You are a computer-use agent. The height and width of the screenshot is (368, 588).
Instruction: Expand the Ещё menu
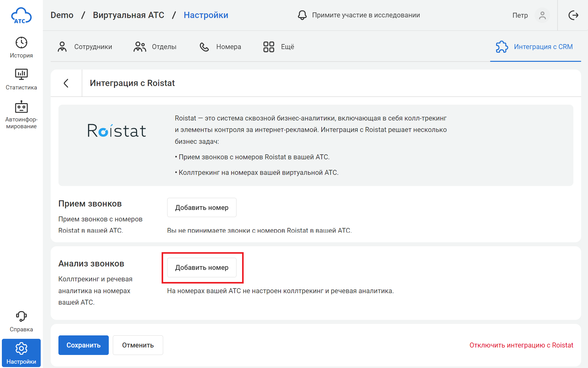tap(278, 47)
